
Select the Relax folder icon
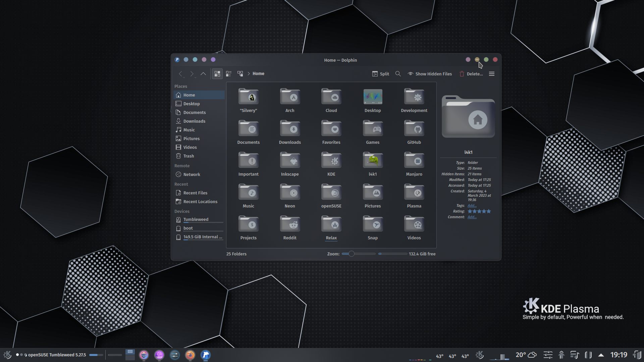pyautogui.click(x=331, y=224)
